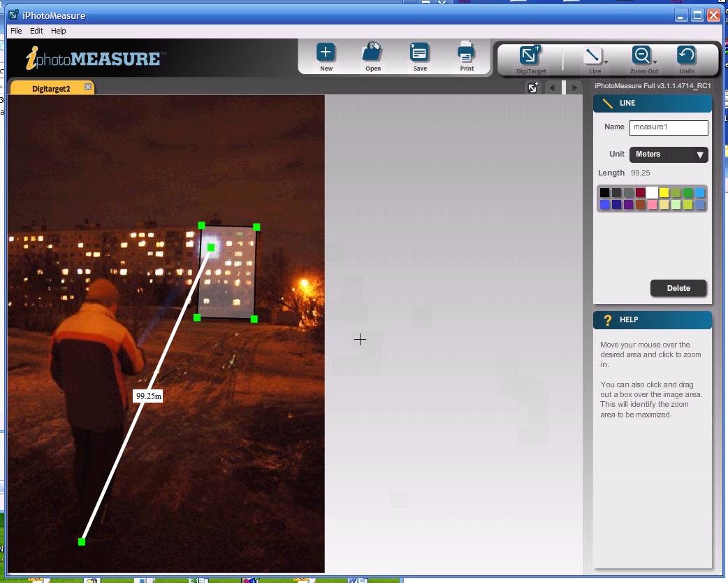Undo the last action
Screen dimensions: 728x583
click(686, 56)
